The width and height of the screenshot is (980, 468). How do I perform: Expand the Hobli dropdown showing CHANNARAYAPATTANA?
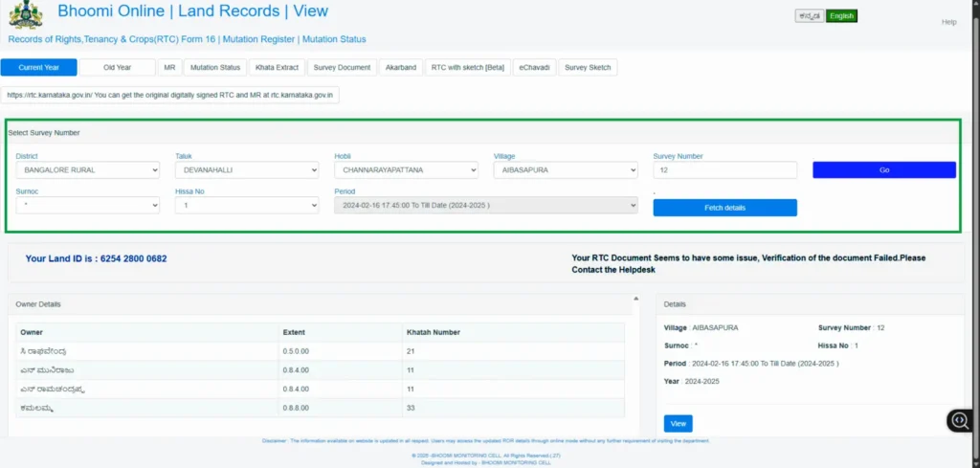click(406, 170)
